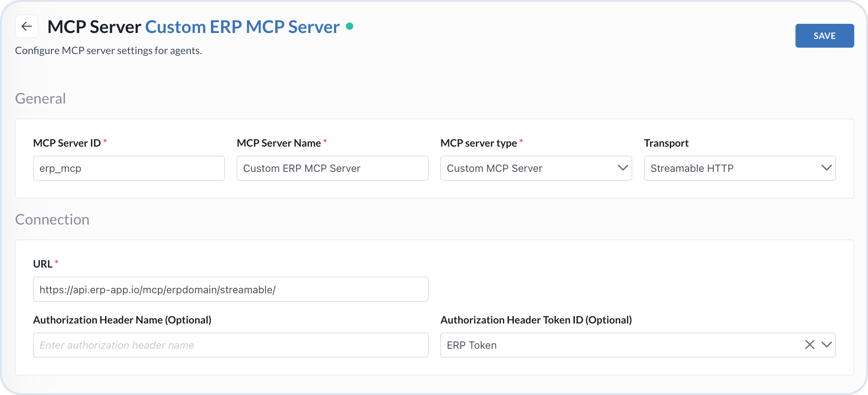The height and width of the screenshot is (395, 868).
Task: Expand the Authorization Header Token ID chevron
Action: 827,345
